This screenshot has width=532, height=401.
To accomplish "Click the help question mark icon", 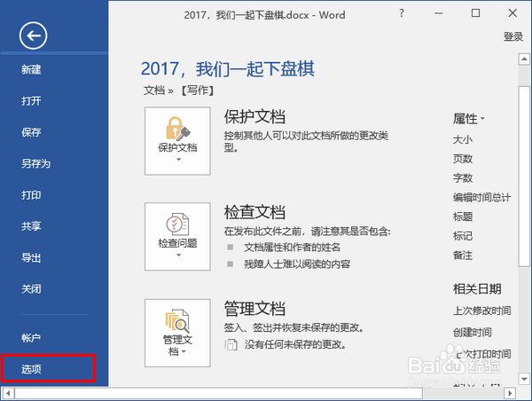I will (402, 13).
